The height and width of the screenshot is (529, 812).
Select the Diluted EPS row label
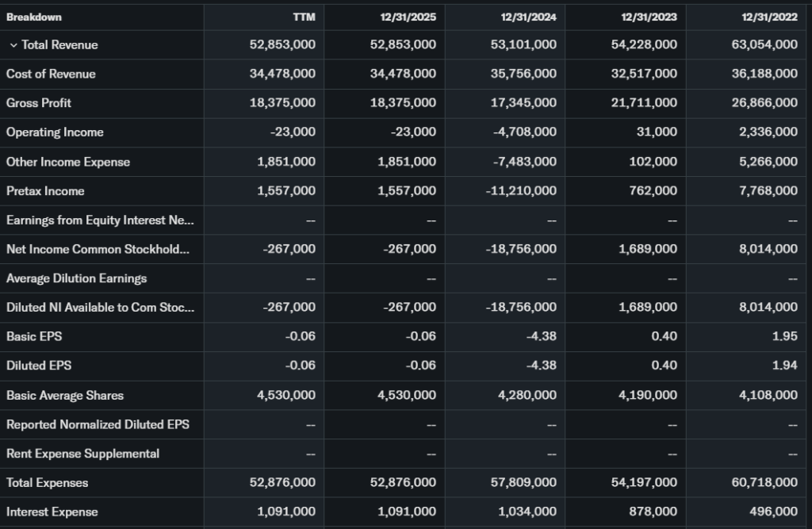point(38,366)
